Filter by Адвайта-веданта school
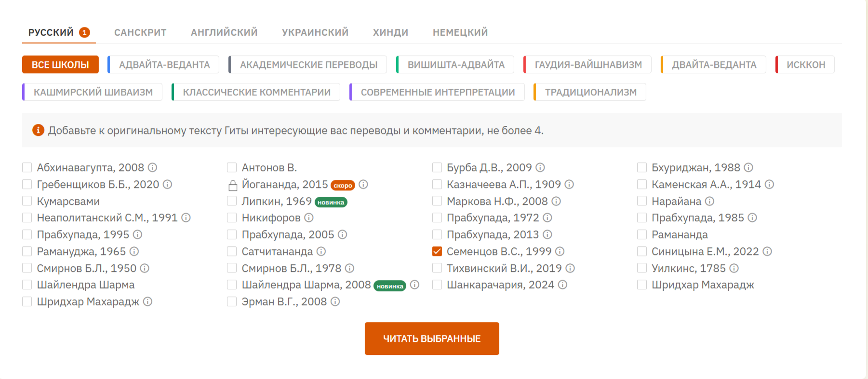This screenshot has height=379, width=868. 163,65
